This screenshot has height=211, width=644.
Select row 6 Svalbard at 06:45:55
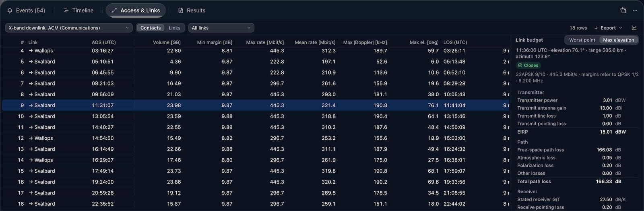pos(256,72)
